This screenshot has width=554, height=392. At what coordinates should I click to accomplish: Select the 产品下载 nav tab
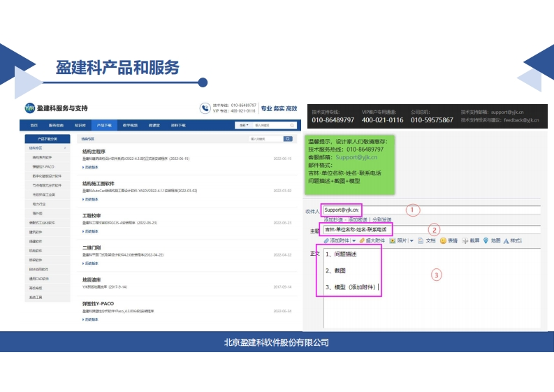pos(104,126)
